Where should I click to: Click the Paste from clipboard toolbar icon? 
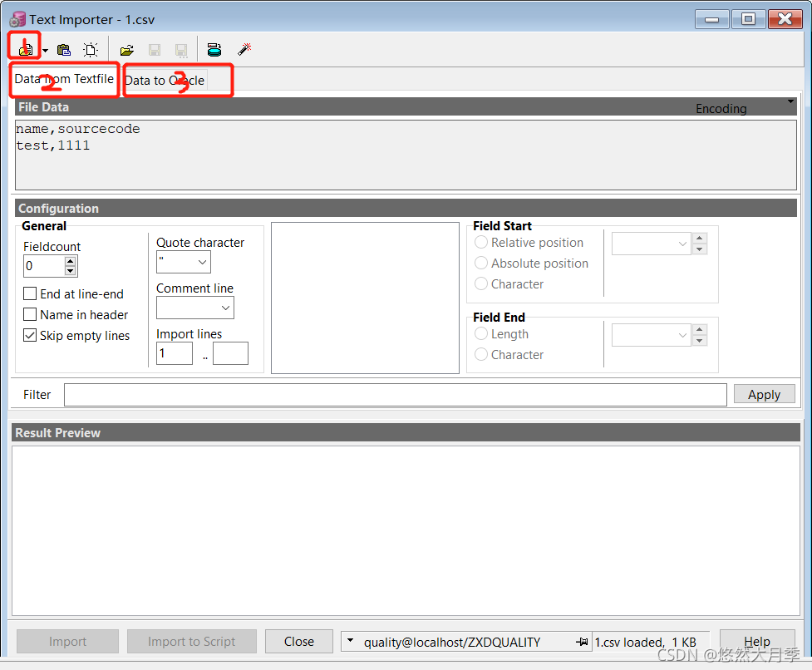coord(64,50)
